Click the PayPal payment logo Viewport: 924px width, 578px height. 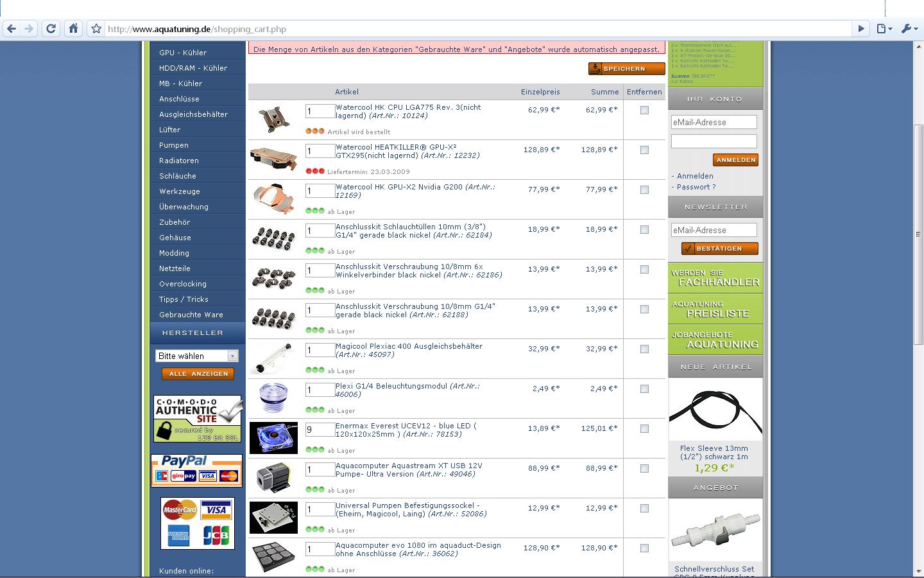196,470
